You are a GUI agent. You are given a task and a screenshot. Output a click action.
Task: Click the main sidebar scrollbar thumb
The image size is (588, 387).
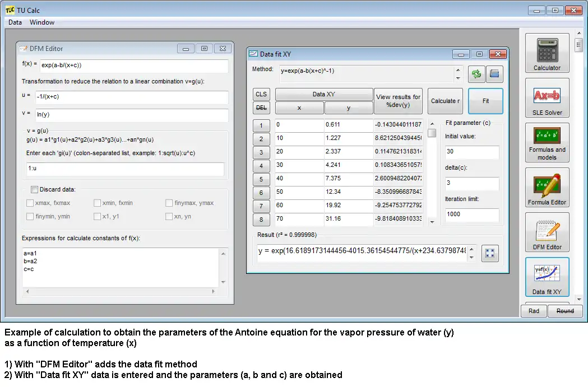pyautogui.click(x=578, y=45)
